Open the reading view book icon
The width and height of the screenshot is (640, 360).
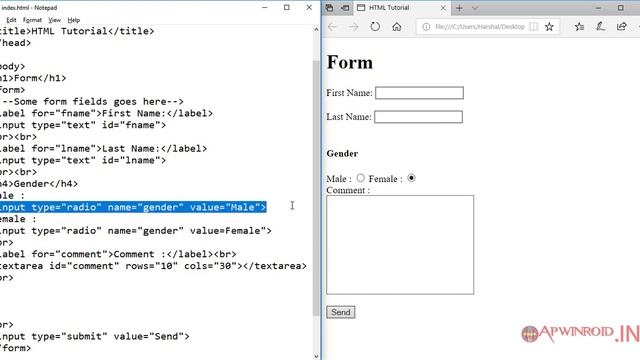pyautogui.click(x=533, y=27)
